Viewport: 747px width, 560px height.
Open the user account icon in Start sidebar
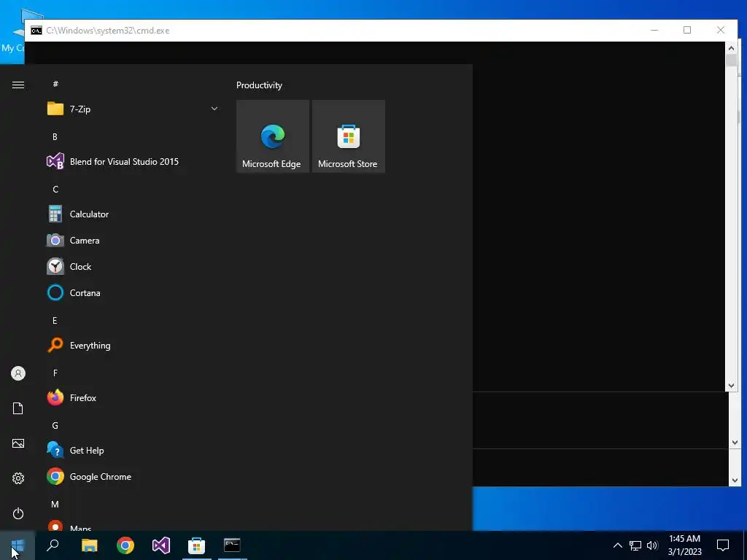18,373
